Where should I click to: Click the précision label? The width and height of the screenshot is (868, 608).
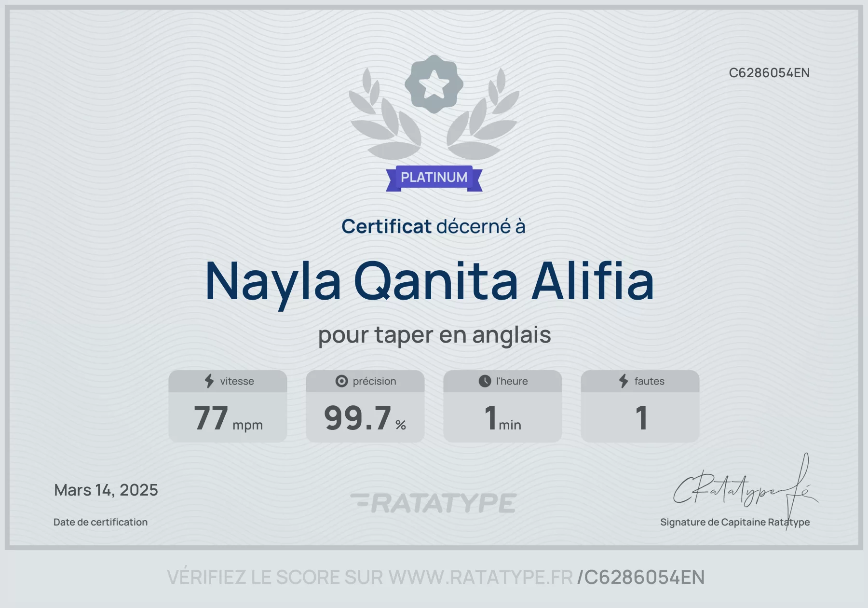374,381
